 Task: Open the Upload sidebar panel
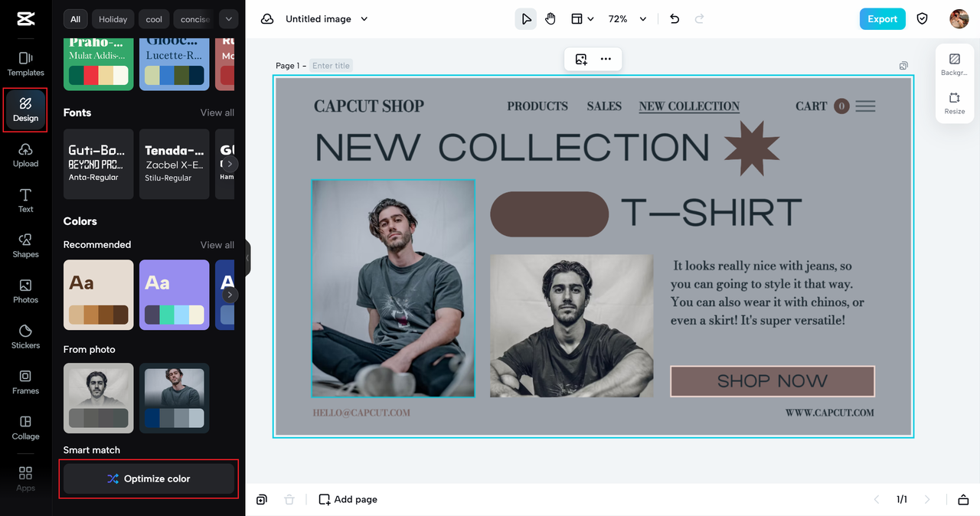point(25,155)
